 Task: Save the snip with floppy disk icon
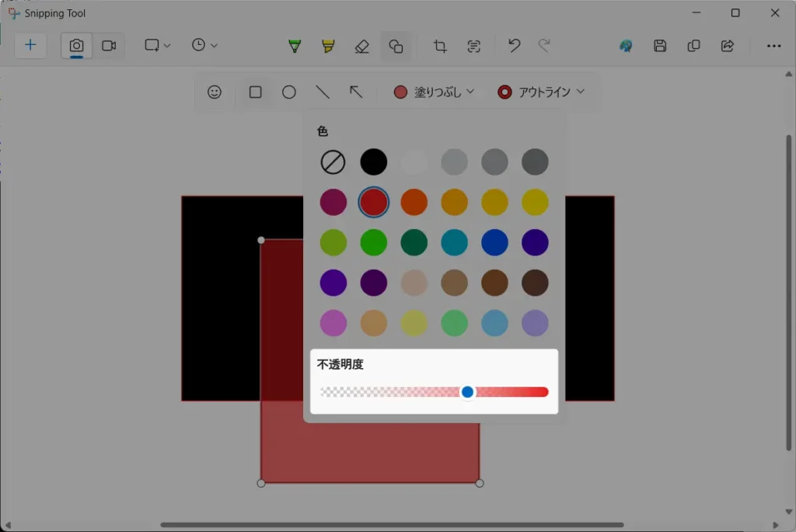660,46
